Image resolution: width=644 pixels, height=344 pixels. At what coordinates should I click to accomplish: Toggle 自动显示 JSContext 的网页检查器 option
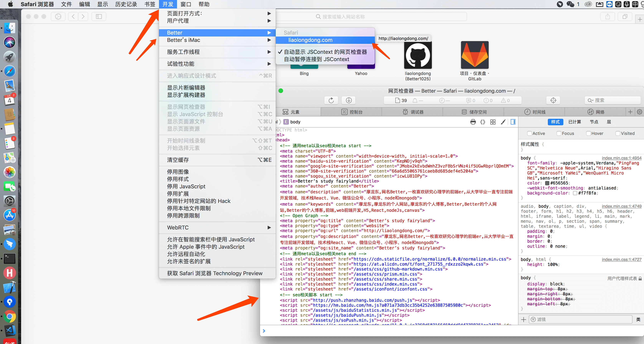tap(325, 52)
